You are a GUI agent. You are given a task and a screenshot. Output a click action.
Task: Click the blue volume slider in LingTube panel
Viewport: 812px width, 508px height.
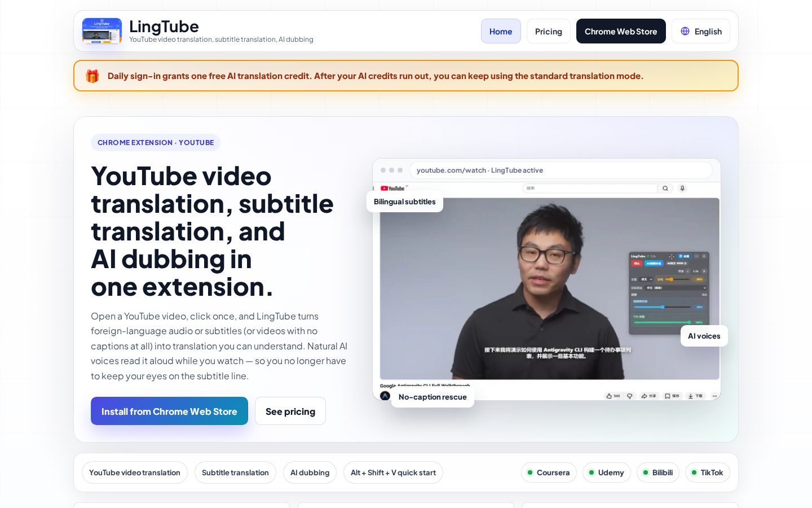coord(662,307)
